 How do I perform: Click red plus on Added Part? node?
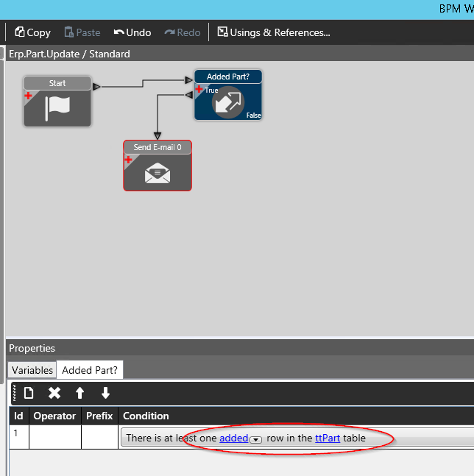(199, 89)
